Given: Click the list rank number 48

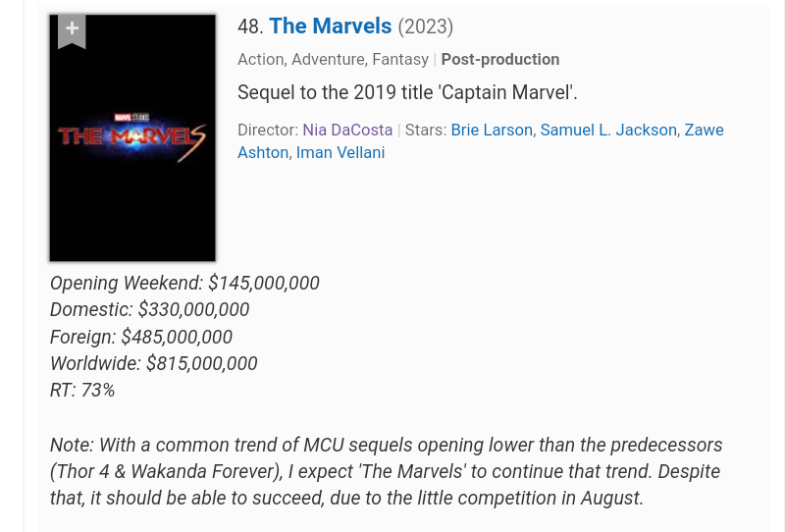Looking at the screenshot, I should pos(250,27).
